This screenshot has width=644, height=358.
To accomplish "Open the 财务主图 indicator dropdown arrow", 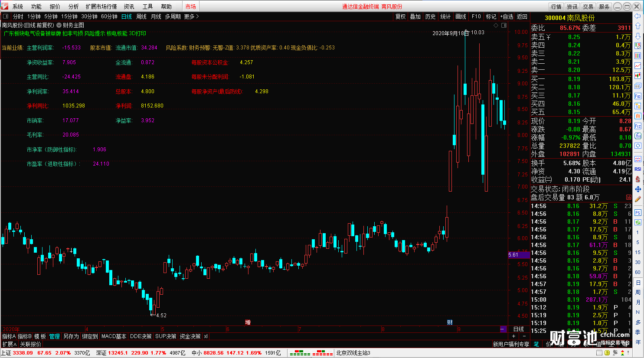I will coord(59,25).
